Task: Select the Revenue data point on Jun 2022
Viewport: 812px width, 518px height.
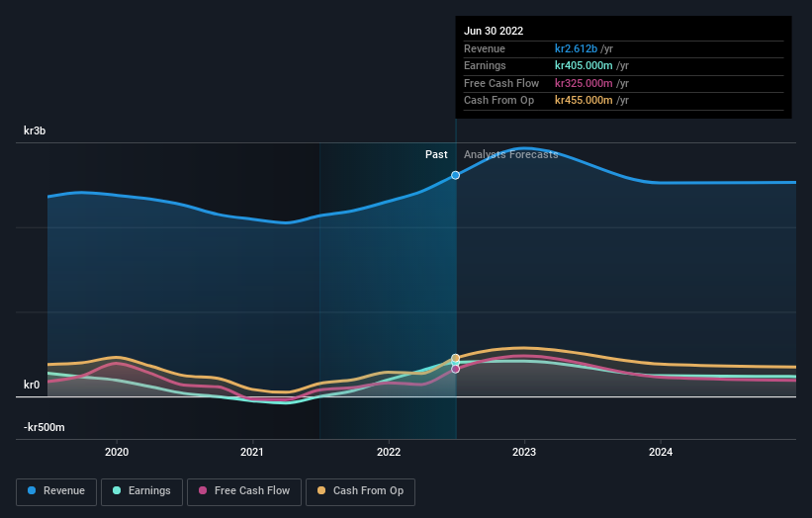Action: coord(455,175)
